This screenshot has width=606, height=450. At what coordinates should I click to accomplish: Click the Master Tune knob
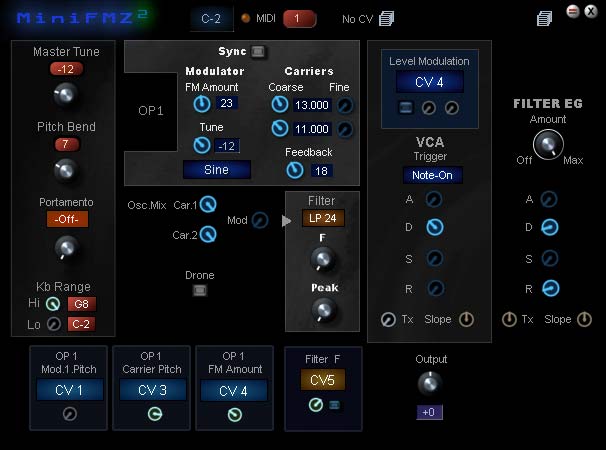point(66,94)
